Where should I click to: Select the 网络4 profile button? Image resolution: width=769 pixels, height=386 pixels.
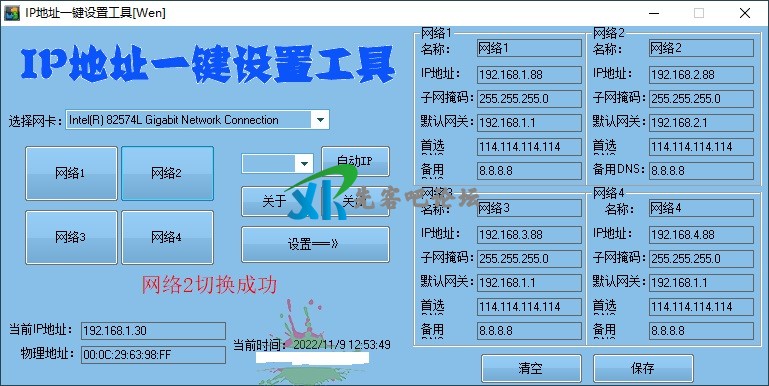[x=167, y=237]
